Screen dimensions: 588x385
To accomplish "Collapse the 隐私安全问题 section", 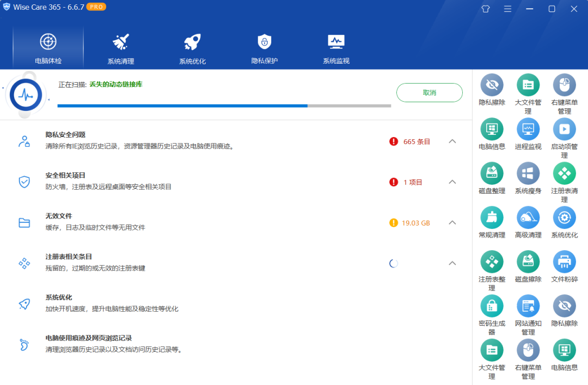I will 452,141.
